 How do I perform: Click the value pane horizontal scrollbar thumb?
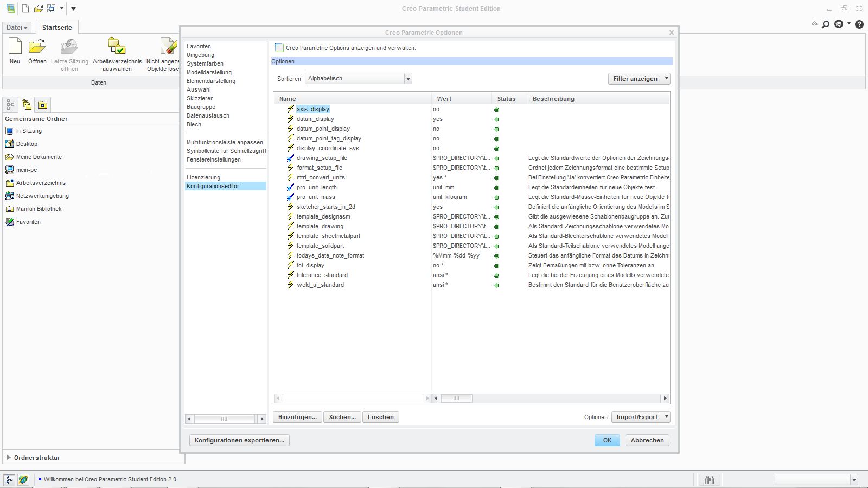[x=456, y=399]
